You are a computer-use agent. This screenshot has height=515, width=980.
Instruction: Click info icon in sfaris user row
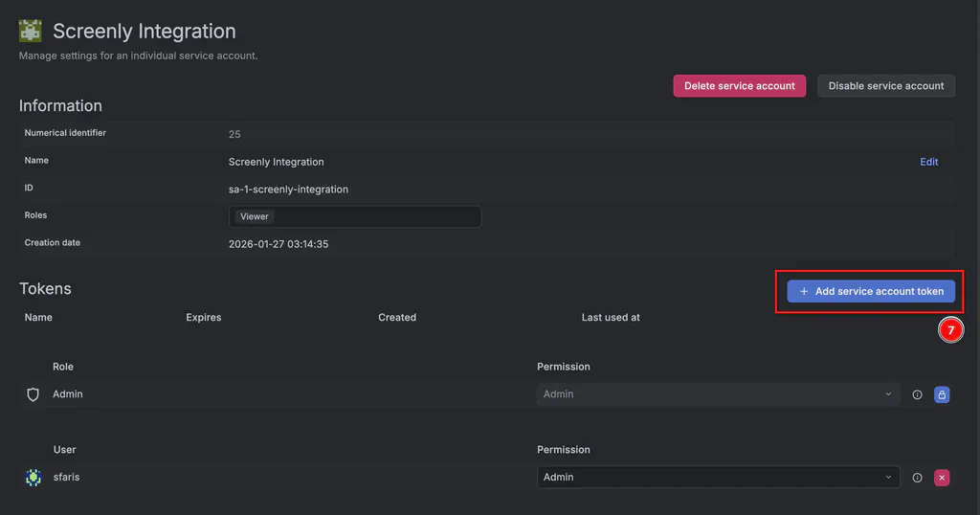pyautogui.click(x=917, y=478)
